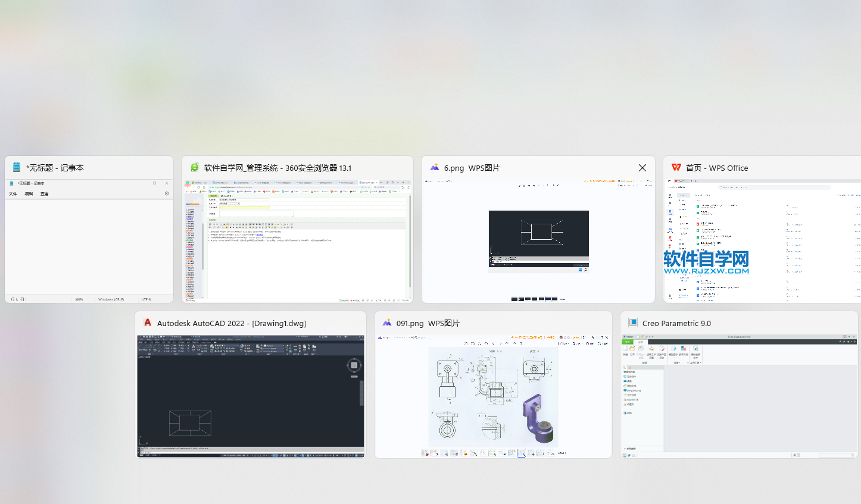Select the AutoCAD Drawing1.dwg preview thumbnail
The image size is (861, 504).
[251, 396]
